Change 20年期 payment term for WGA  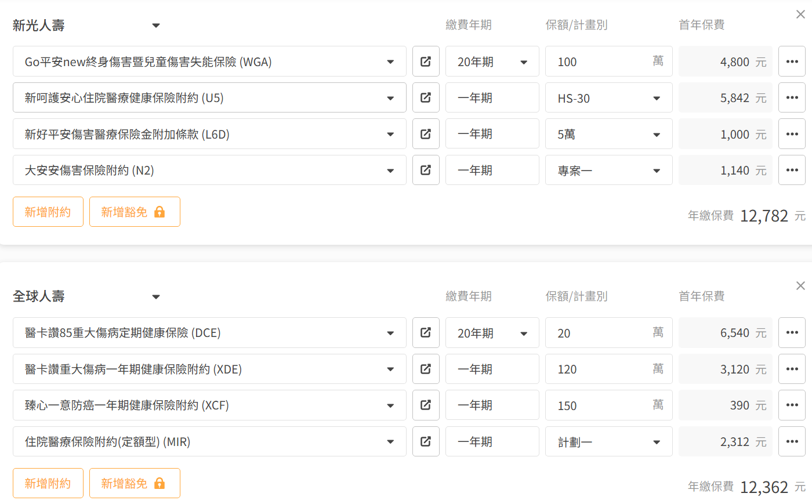(492, 62)
